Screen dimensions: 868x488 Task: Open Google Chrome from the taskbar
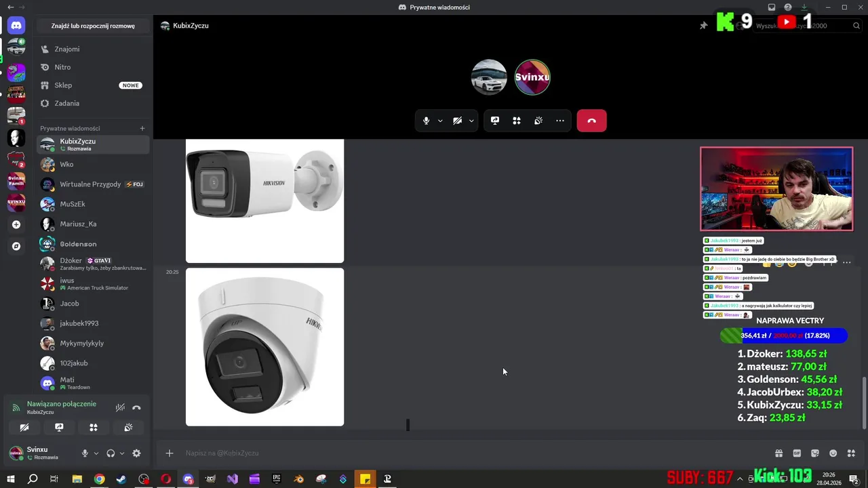[x=99, y=479]
